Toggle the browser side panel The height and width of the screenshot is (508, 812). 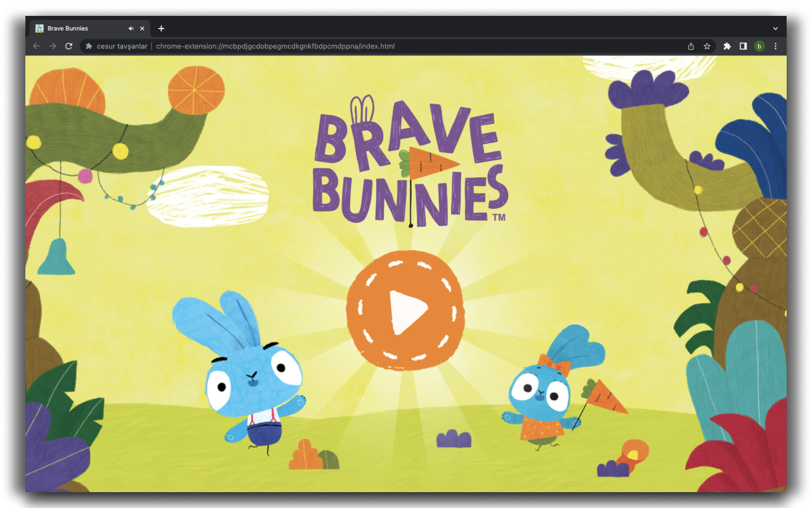(x=743, y=46)
